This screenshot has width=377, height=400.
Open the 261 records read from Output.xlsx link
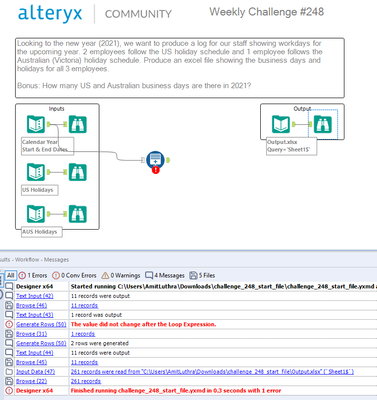[x=212, y=372]
